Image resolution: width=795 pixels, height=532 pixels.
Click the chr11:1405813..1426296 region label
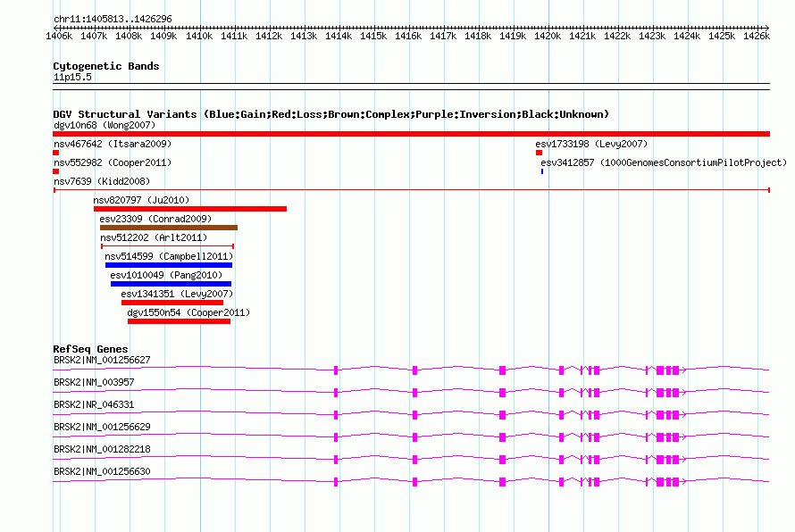113,19
